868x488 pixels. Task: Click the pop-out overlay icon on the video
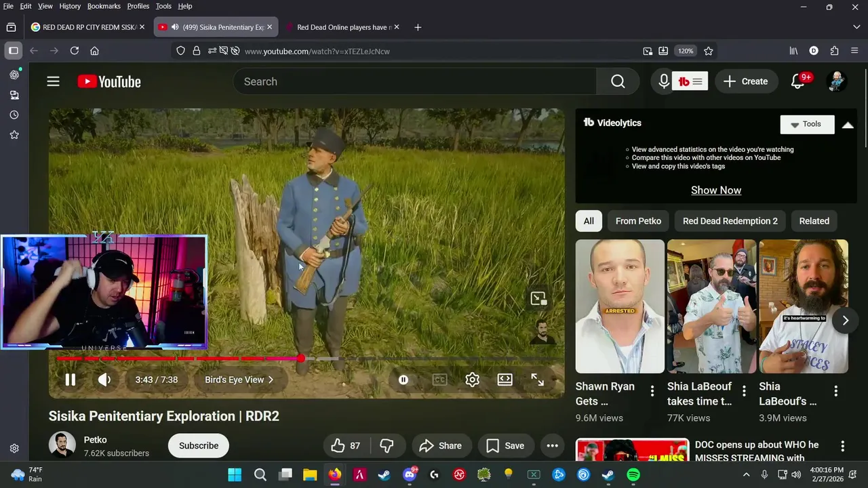point(538,298)
